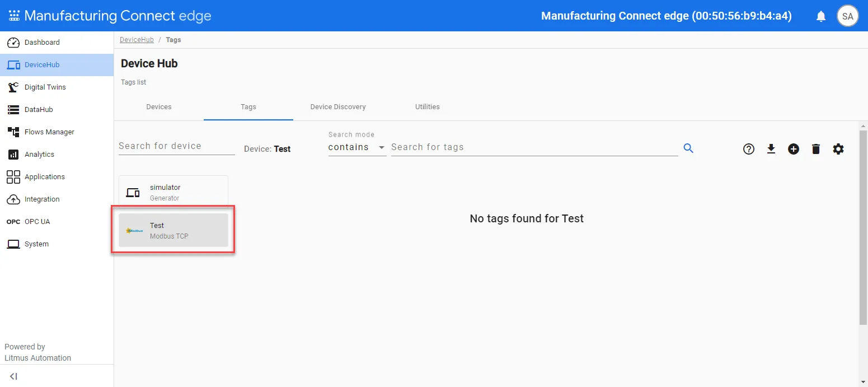Open OPC UA section
Image resolution: width=868 pixels, height=387 pixels.
click(x=57, y=222)
